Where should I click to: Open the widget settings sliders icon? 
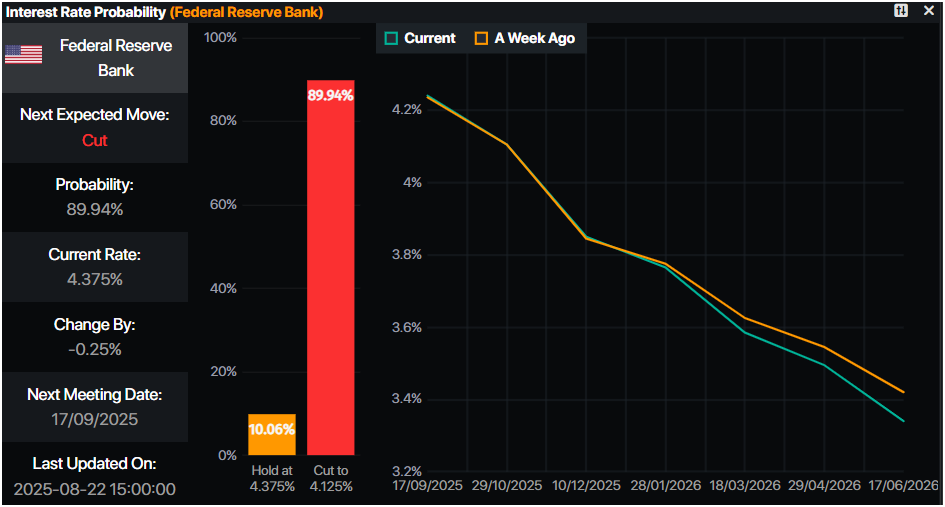pos(901,11)
